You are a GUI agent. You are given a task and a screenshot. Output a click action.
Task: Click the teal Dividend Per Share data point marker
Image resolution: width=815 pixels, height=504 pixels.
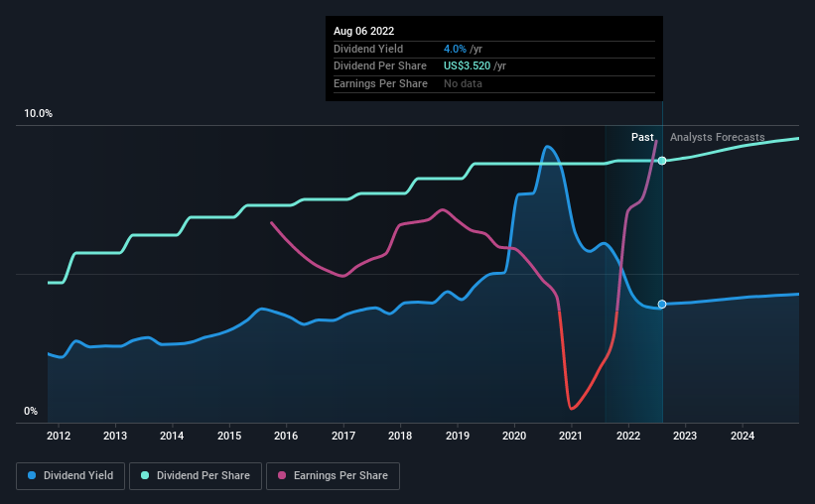[662, 161]
